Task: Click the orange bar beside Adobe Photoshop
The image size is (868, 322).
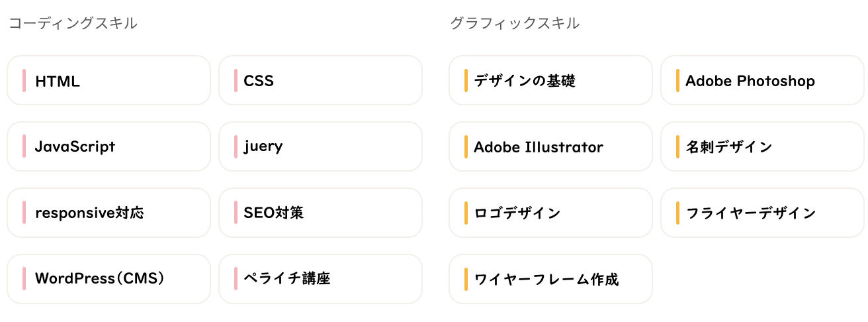Action: (677, 81)
